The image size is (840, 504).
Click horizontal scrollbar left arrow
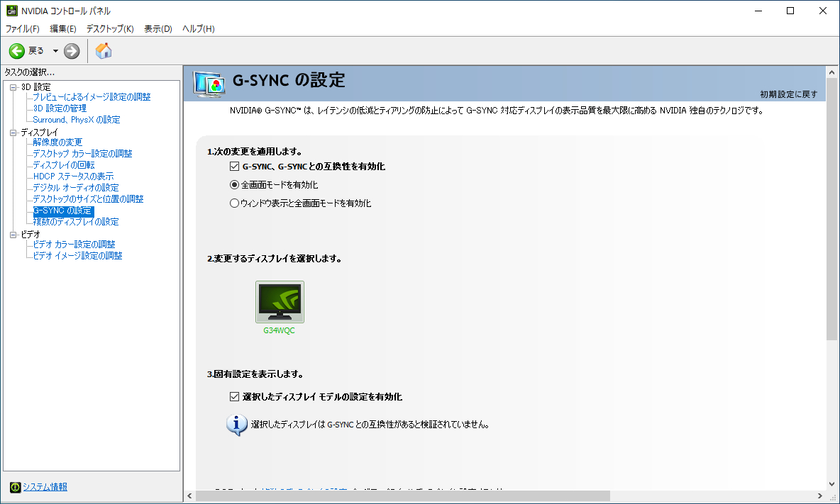click(x=189, y=496)
